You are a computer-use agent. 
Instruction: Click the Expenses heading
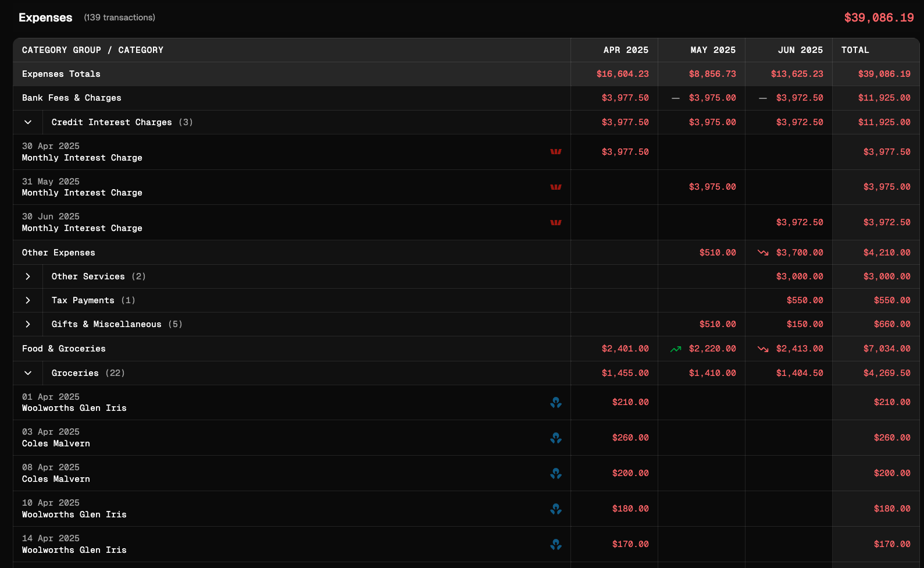[45, 17]
